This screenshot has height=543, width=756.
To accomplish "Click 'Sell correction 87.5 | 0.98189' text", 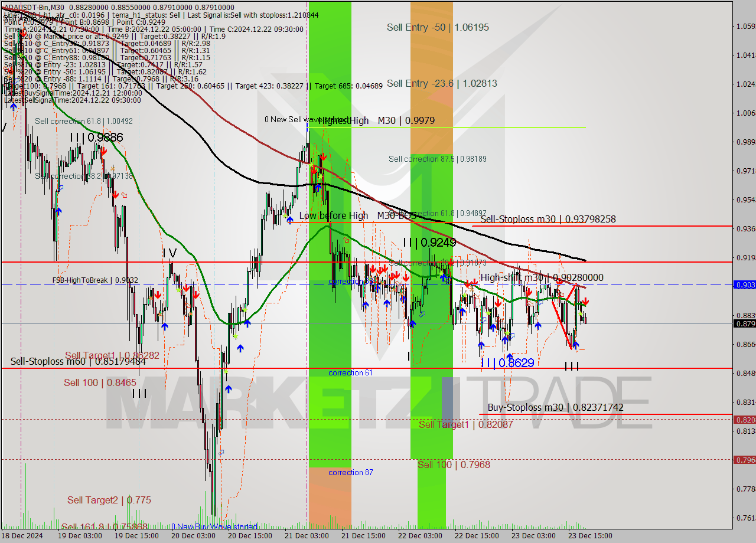I will 438,159.
